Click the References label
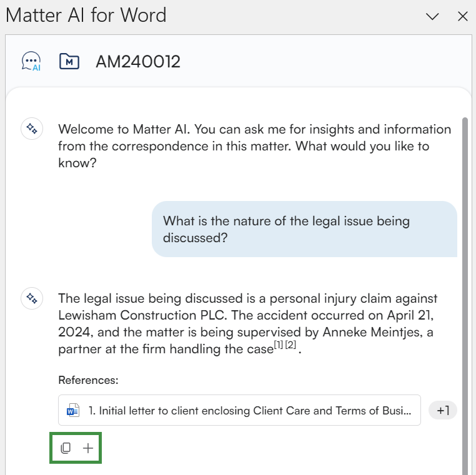 88,380
